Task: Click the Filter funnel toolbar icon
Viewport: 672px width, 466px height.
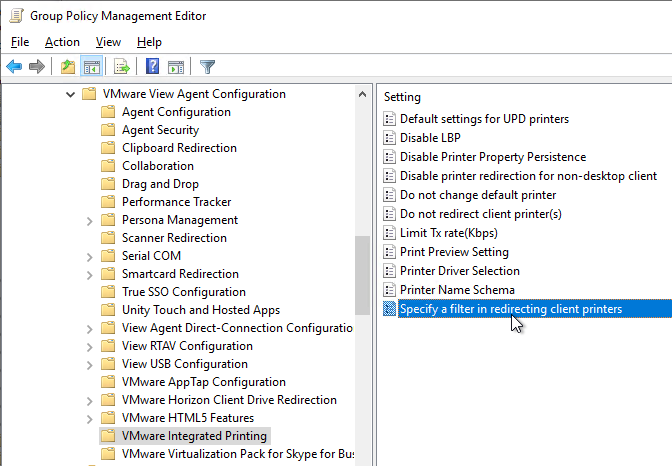Action: [x=207, y=66]
